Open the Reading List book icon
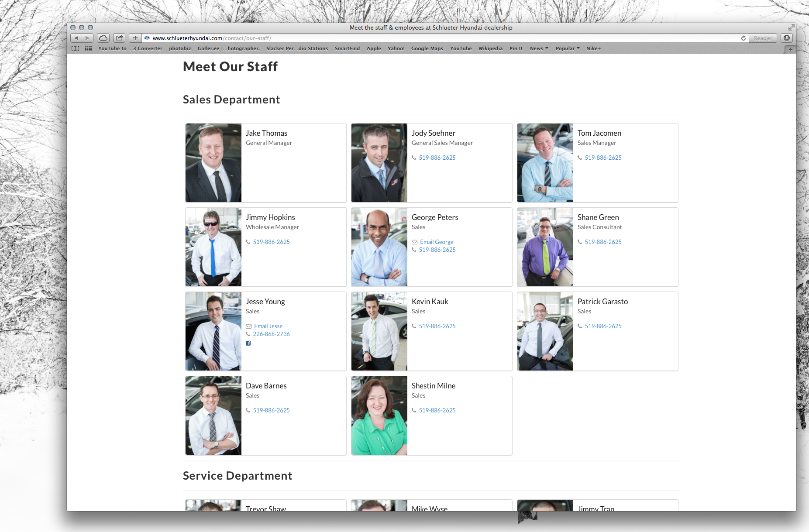809x532 pixels. (76, 48)
